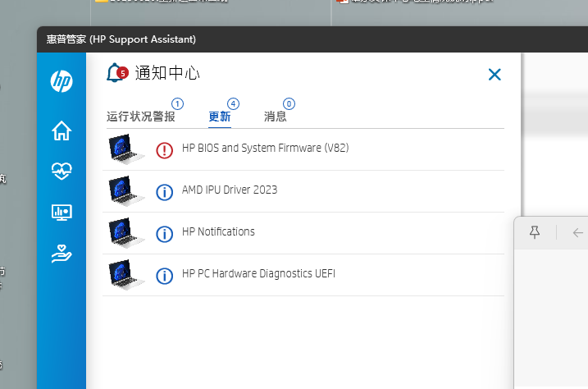The height and width of the screenshot is (389, 588).
Task: Open the device health heart icon
Action: click(x=62, y=171)
